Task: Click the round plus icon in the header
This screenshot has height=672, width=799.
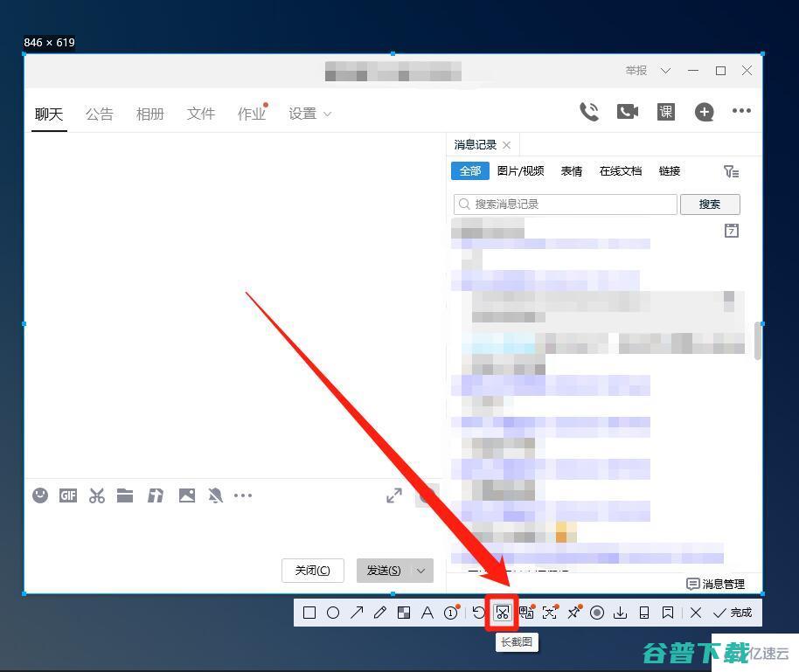Action: pos(705,112)
